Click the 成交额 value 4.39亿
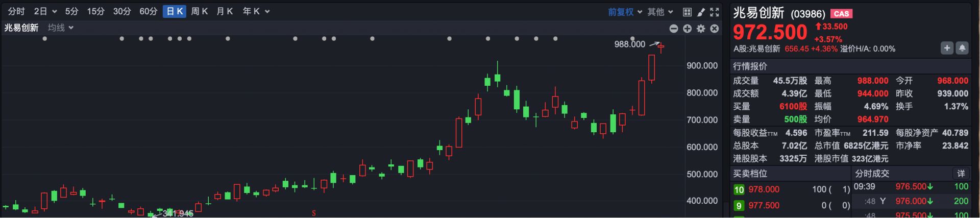 pyautogui.click(x=794, y=93)
